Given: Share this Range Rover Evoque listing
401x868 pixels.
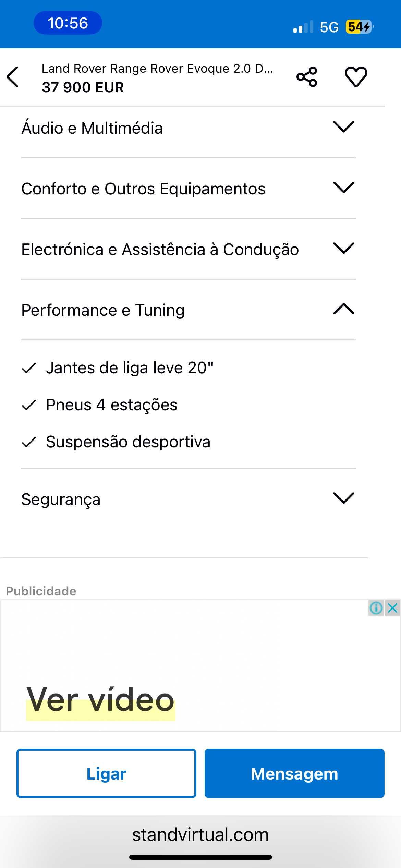Looking at the screenshot, I should (307, 77).
